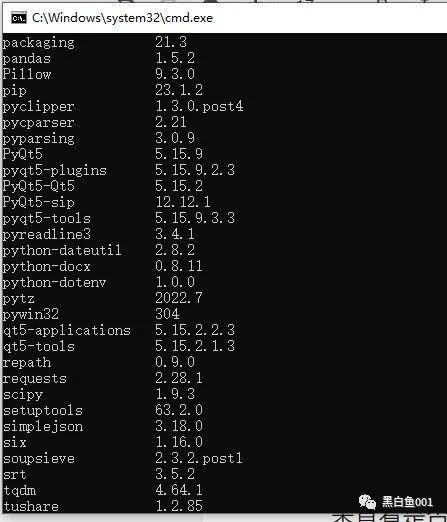The width and height of the screenshot is (447, 522).
Task: Click pyclipper version 1.3.0.post4
Action: tap(199, 106)
